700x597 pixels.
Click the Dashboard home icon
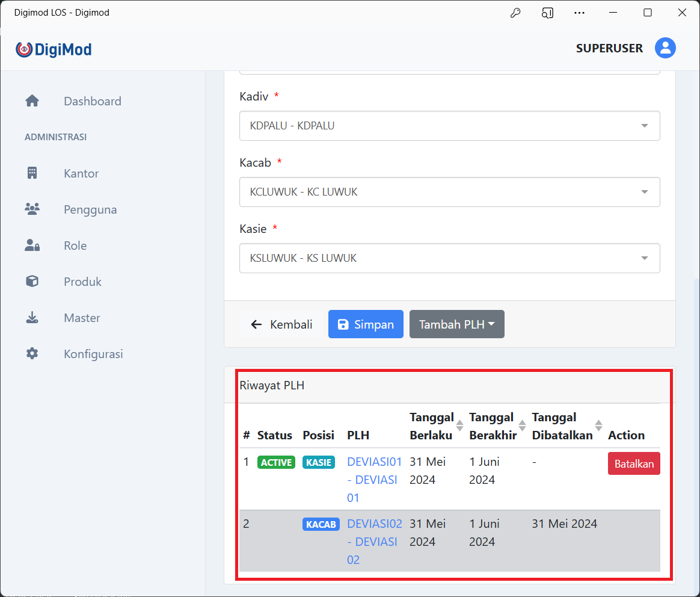pyautogui.click(x=32, y=101)
